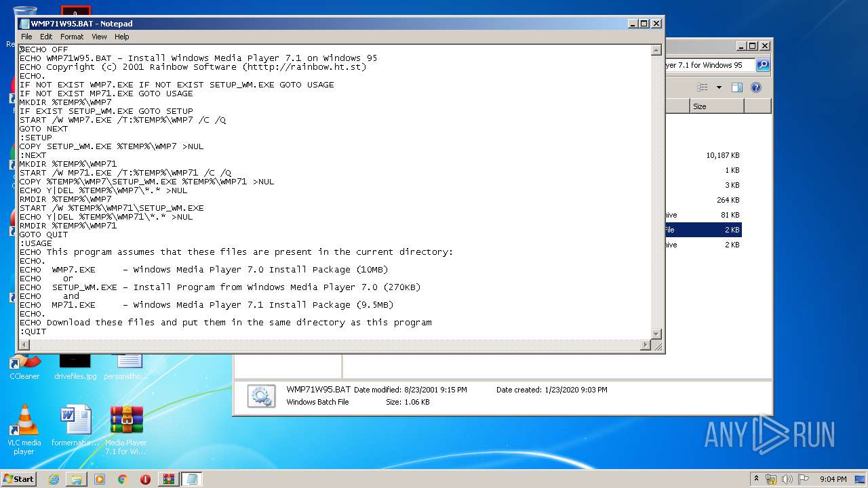868x488 pixels.
Task: Open the Help menu in Notepad
Action: point(121,37)
